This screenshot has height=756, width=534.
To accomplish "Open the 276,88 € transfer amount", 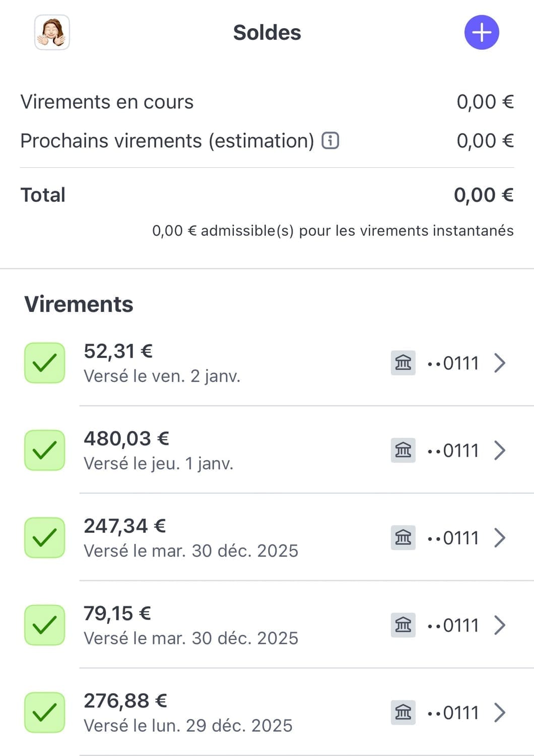I will click(125, 701).
